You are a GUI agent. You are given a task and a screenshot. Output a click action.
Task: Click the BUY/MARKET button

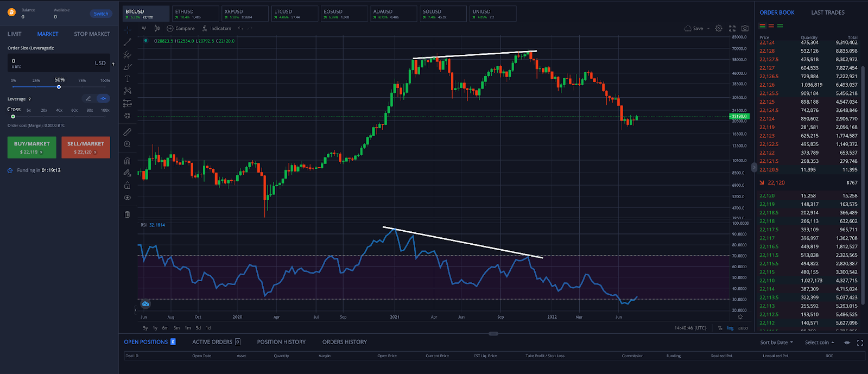pos(31,147)
